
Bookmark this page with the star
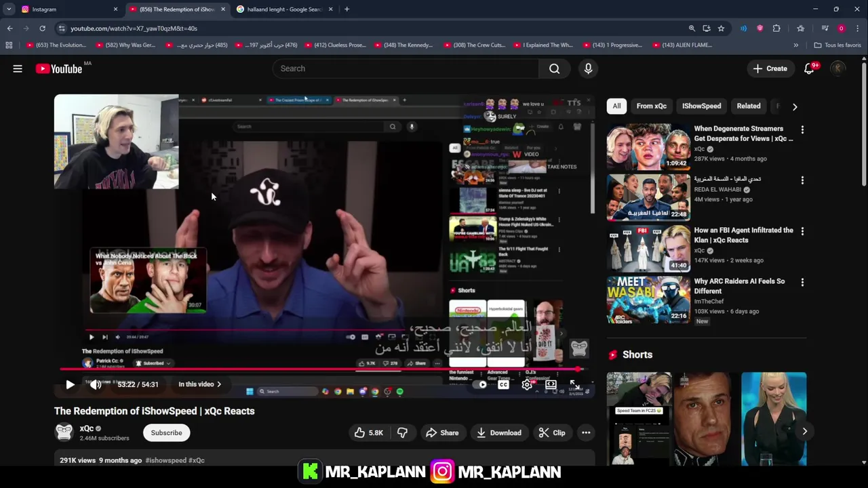[x=721, y=28]
